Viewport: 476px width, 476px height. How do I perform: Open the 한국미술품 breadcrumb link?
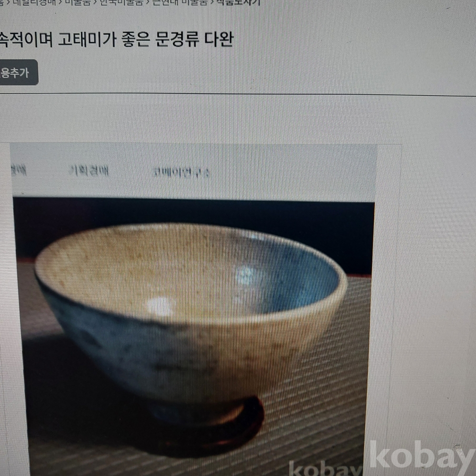(x=121, y=2)
